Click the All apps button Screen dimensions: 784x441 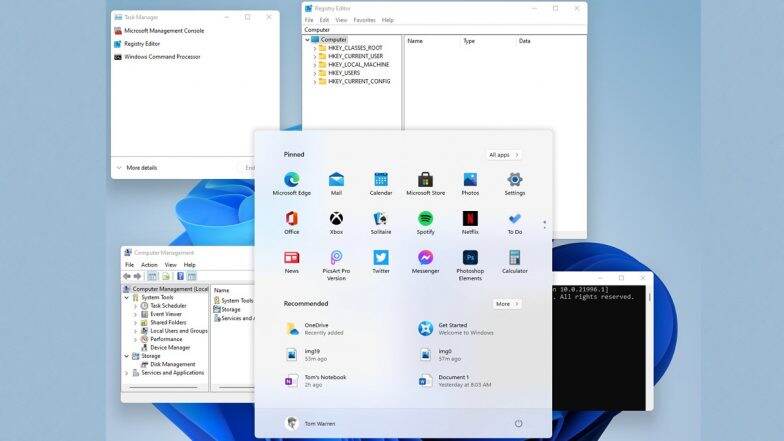coord(504,155)
